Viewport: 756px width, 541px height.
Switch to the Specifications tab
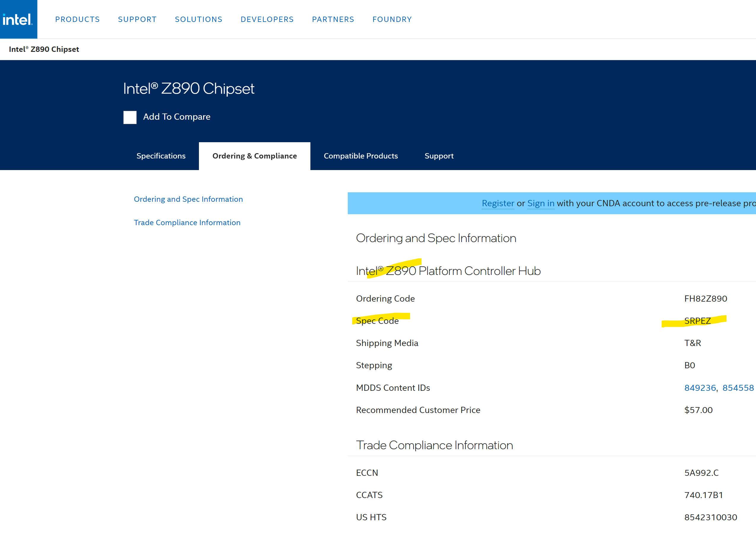(161, 156)
